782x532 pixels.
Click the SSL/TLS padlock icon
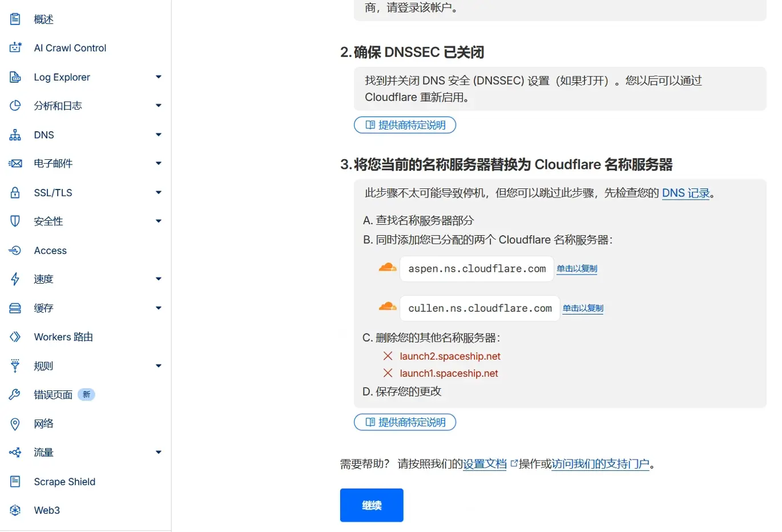click(15, 192)
